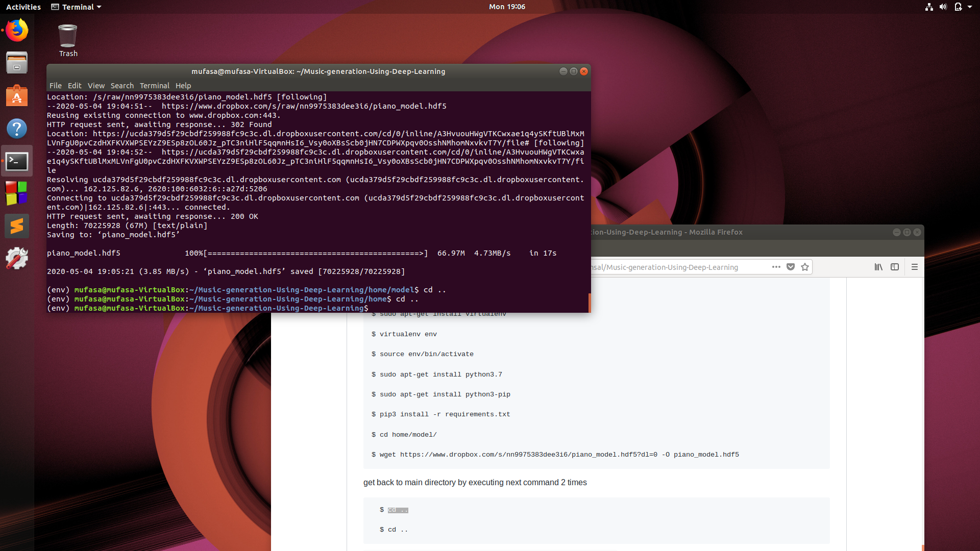Viewport: 980px width, 551px height.
Task: Open the terminal's Search menu
Action: coord(122,86)
